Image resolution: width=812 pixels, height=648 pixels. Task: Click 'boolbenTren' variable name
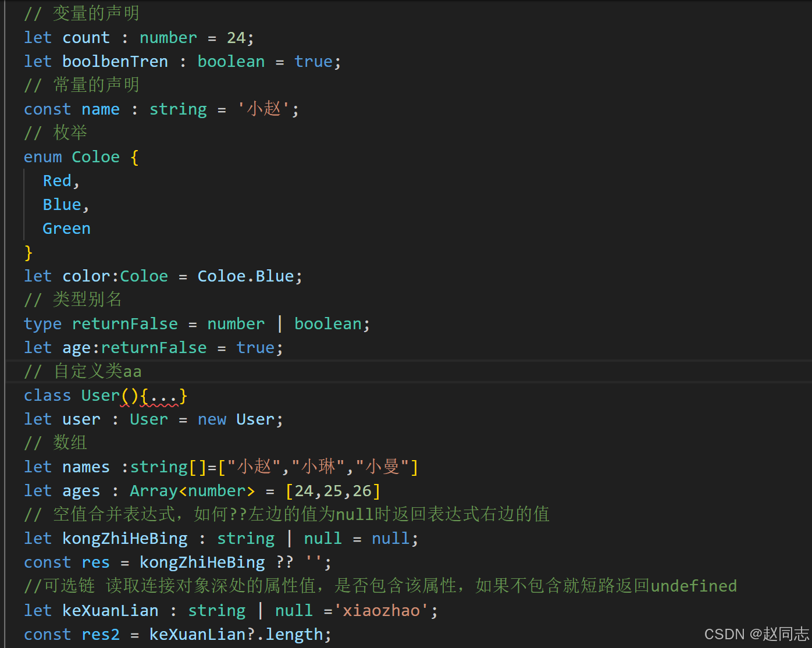tap(115, 62)
